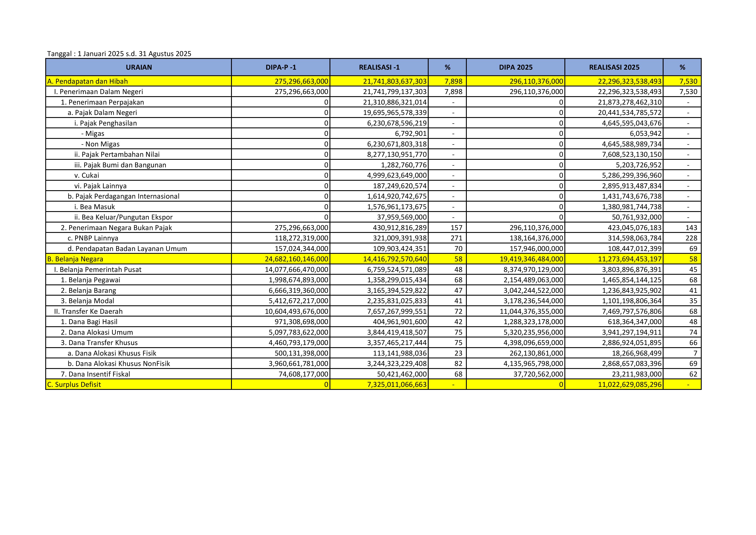The image size is (756, 535).
Task: Click the PNBP Lainnya row label
Action: [93, 238]
